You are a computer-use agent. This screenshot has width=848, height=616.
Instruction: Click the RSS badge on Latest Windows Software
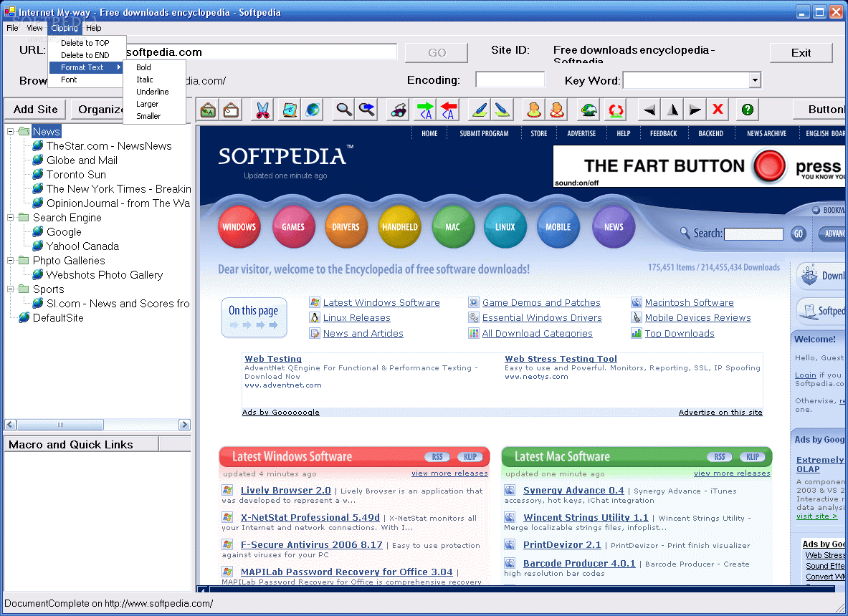[x=437, y=456]
